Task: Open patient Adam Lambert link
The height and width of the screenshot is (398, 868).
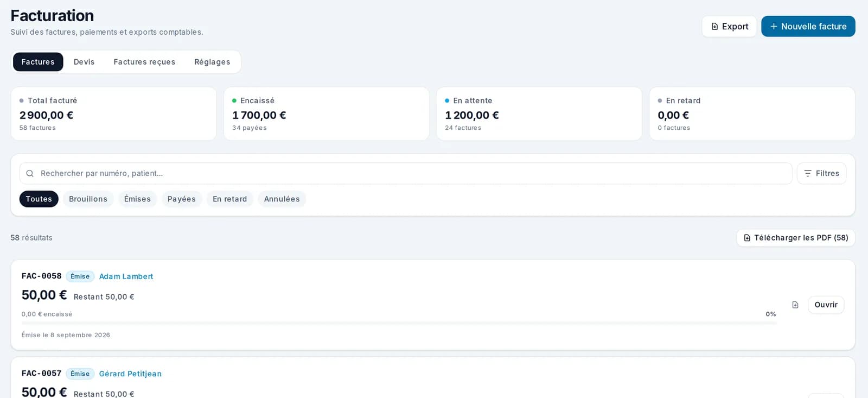Action: [x=126, y=276]
